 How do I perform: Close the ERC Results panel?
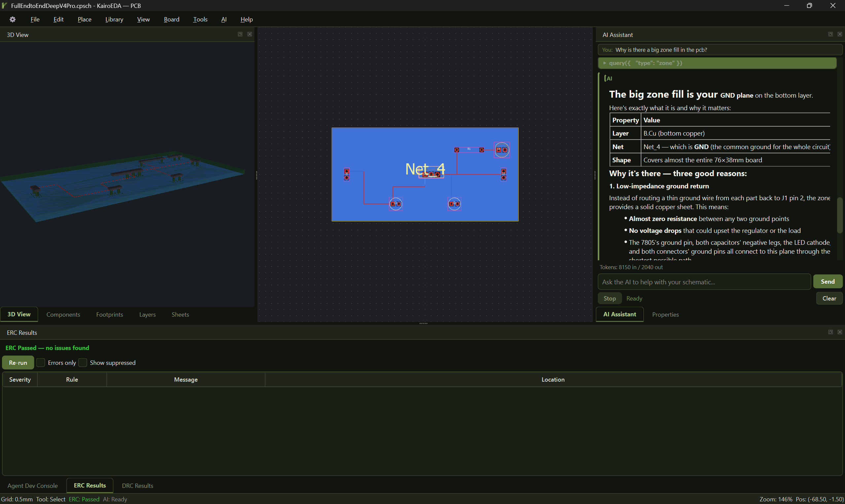[840, 332]
